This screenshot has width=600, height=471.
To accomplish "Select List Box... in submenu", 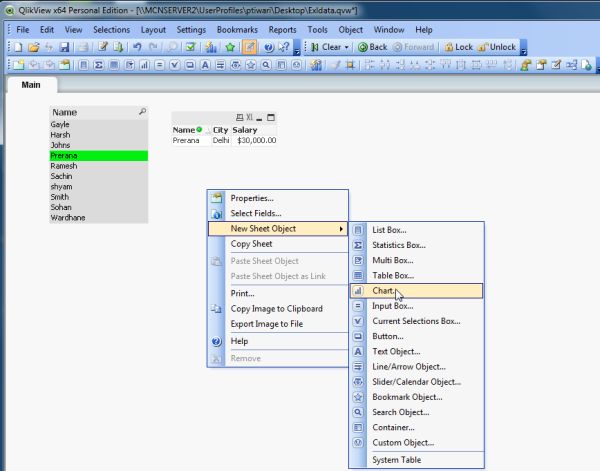I will (416, 230).
